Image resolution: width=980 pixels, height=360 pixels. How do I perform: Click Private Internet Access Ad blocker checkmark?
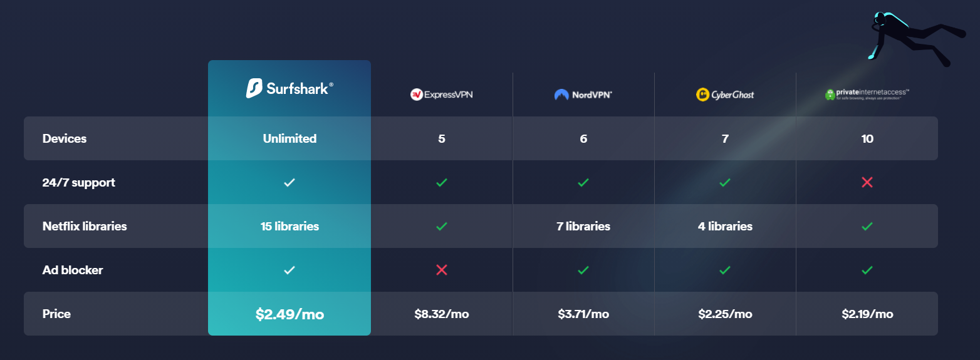coord(867,270)
